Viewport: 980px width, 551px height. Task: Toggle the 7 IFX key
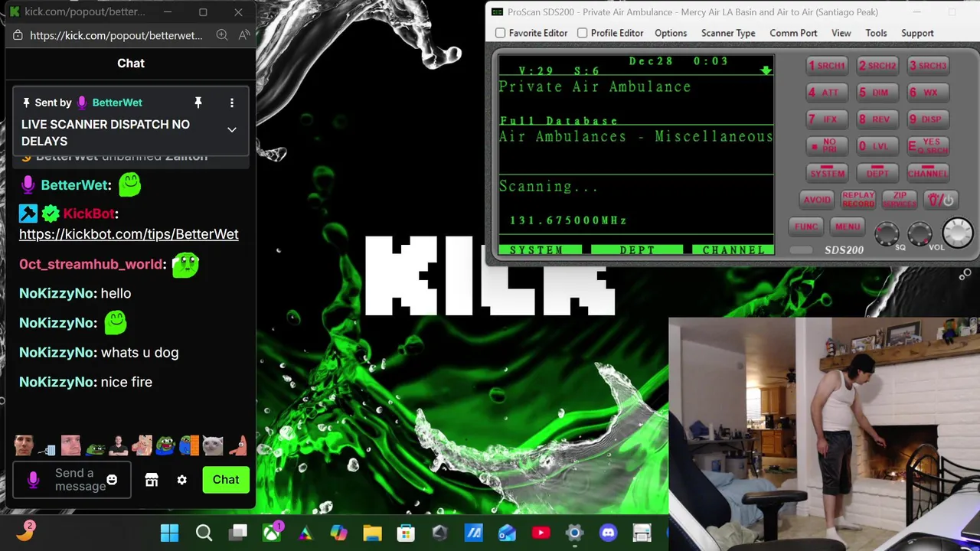point(827,119)
